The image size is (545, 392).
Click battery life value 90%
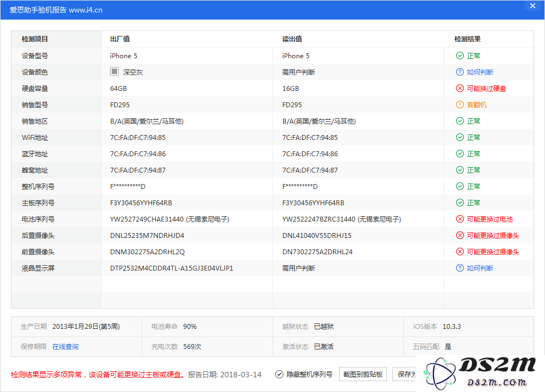[x=190, y=326]
